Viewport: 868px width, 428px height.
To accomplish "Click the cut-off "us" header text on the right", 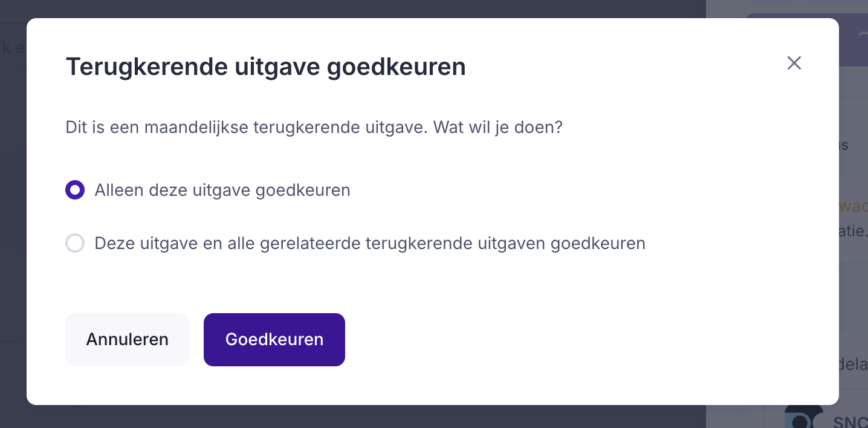I will [x=844, y=146].
